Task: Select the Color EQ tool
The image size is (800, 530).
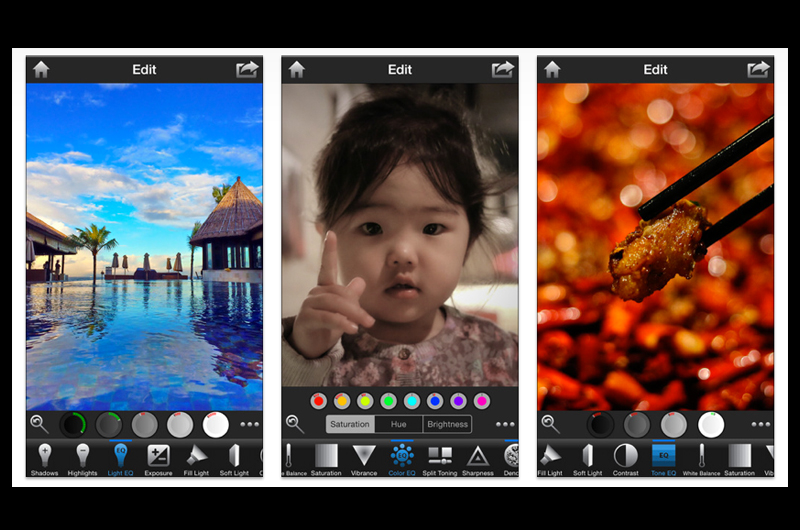Action: tap(402, 460)
